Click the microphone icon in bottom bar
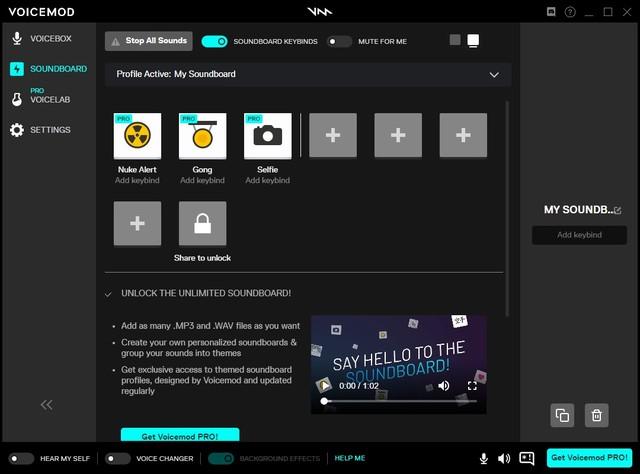 tap(484, 458)
